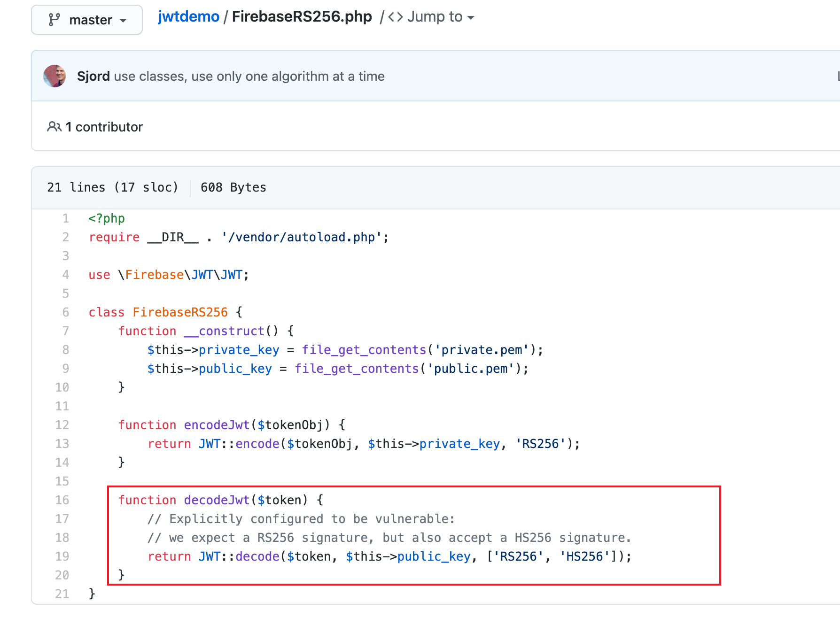Screen dimensions: 840x617
Task: Select line number 4
Action: (x=66, y=275)
